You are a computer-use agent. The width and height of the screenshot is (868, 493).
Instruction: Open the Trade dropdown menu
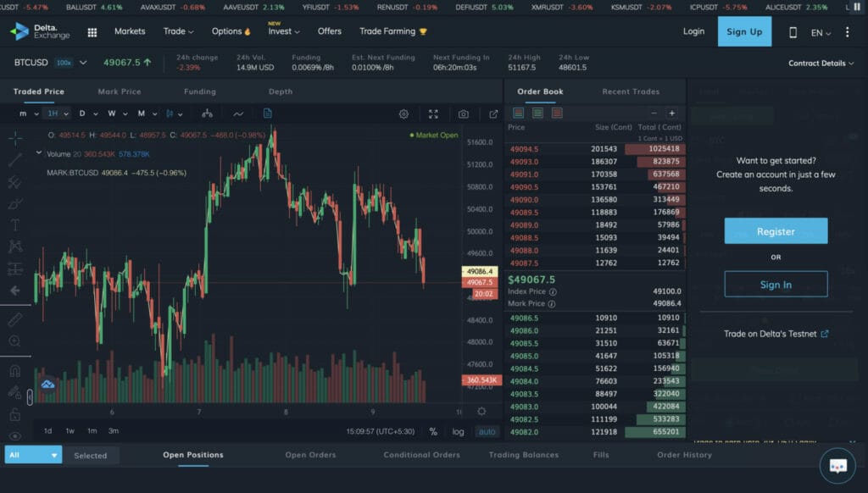[178, 31]
